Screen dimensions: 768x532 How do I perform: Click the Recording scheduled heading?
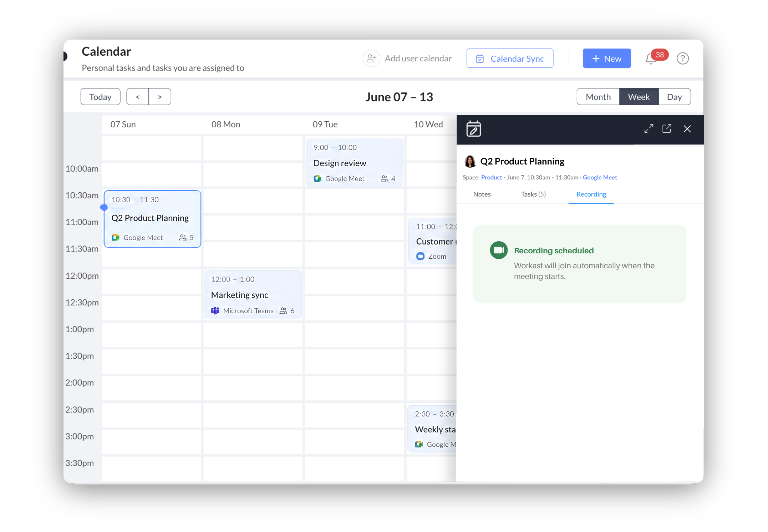[x=554, y=250]
